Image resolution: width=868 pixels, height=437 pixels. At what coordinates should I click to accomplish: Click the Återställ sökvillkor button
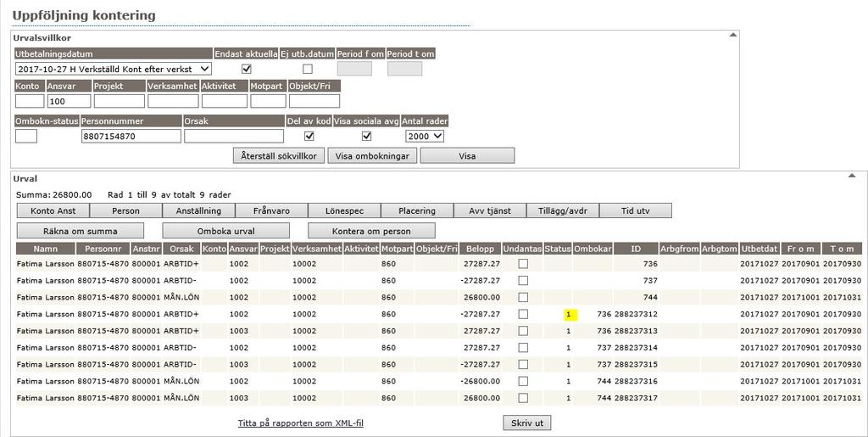tap(278, 155)
